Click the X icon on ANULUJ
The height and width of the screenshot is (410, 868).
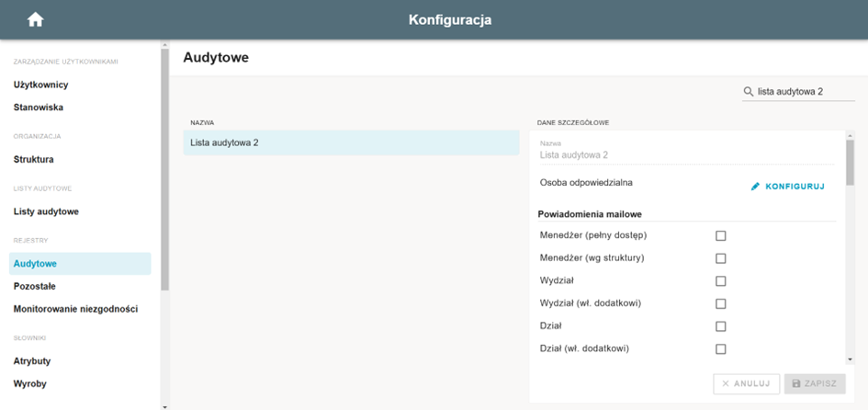[x=726, y=383]
